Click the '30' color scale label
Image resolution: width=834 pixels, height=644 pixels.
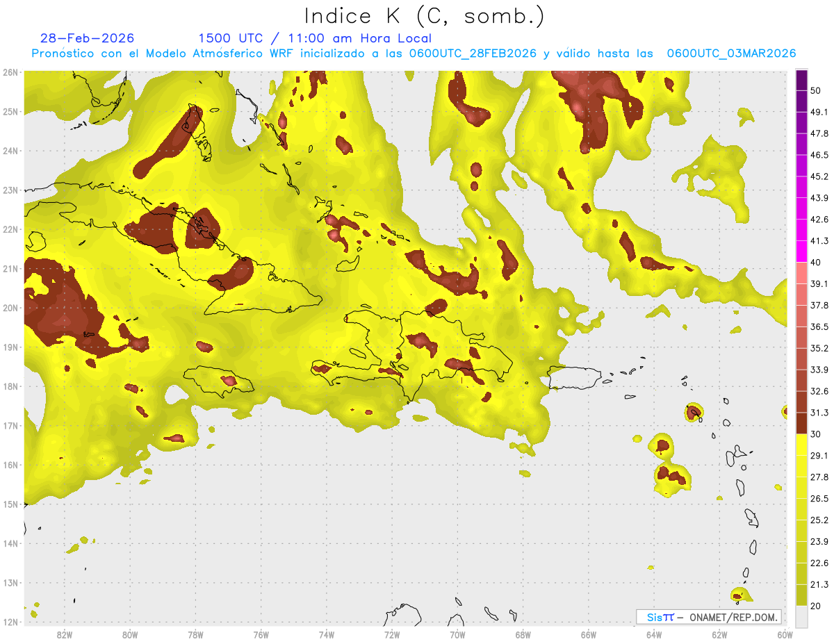tap(817, 434)
